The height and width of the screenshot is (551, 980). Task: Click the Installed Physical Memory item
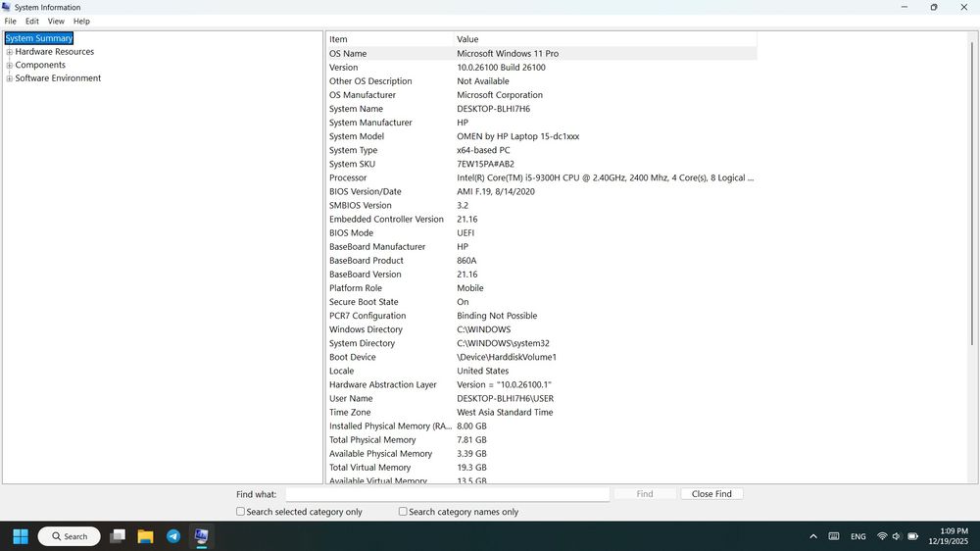tap(390, 426)
